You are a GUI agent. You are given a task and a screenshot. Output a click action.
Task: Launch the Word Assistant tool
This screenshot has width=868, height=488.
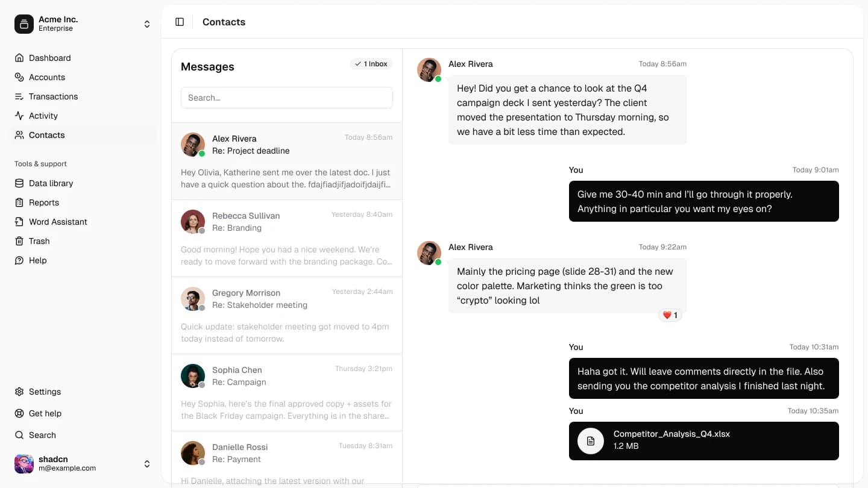[57, 222]
